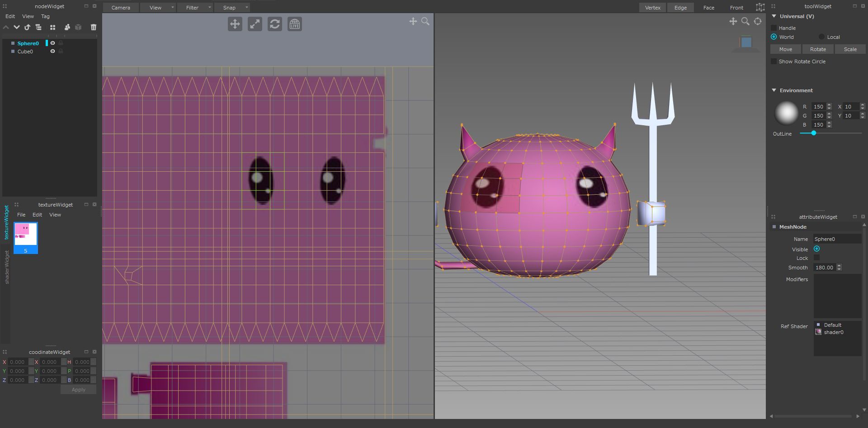Float the textureWidget panel
Image resolution: width=868 pixels, height=428 pixels.
tap(86, 204)
